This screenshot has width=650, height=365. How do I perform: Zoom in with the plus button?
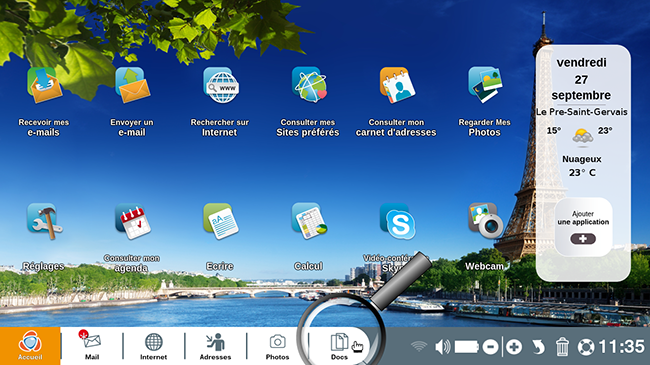[514, 346]
